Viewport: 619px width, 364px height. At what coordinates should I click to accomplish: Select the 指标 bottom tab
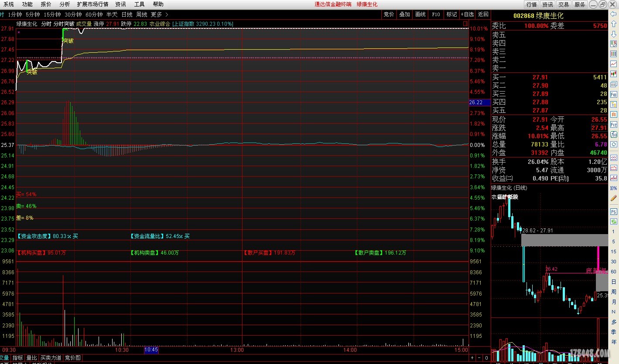[x=17, y=358]
